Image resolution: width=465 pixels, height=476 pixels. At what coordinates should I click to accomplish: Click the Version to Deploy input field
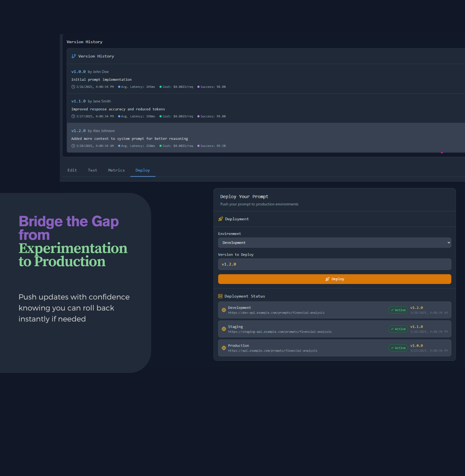click(x=335, y=264)
